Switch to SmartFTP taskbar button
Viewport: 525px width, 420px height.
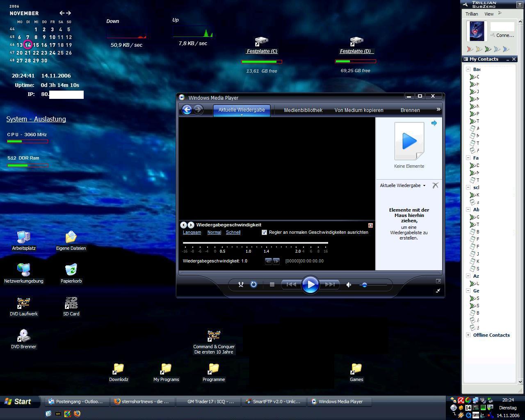click(x=274, y=402)
